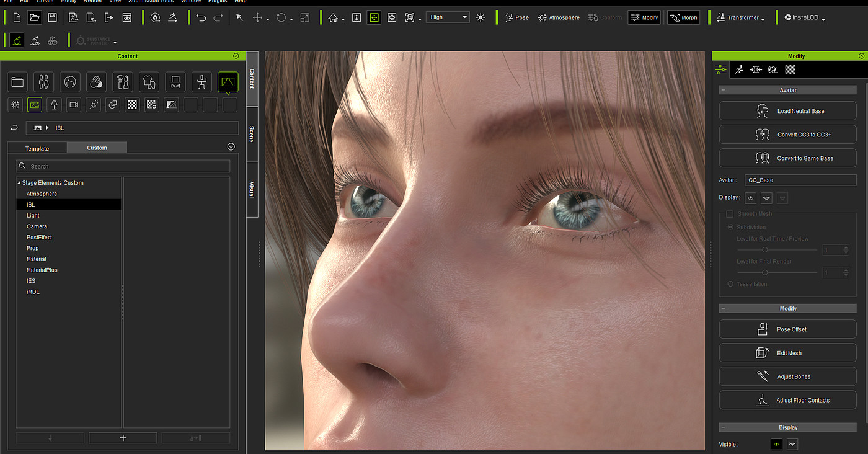Image resolution: width=868 pixels, height=454 pixels.
Task: Click the Search field in Content panel
Action: 123,166
